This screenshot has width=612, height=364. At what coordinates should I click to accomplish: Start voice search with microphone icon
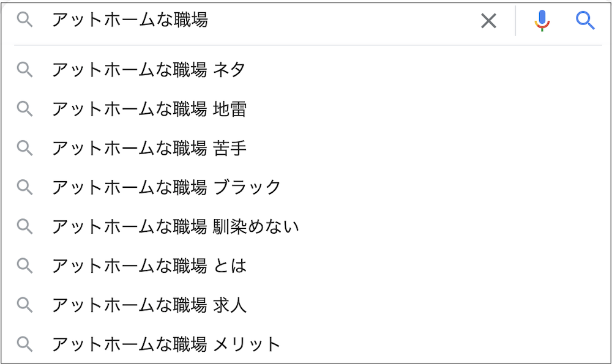point(542,21)
